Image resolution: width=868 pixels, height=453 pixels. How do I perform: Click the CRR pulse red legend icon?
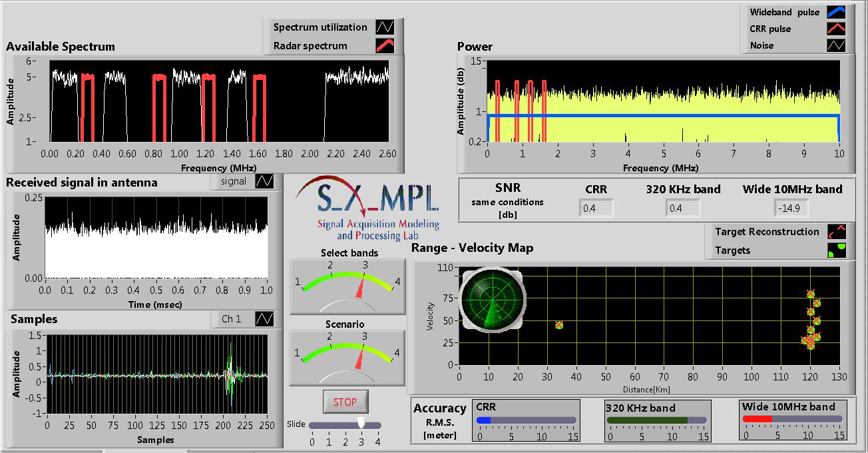tap(836, 29)
